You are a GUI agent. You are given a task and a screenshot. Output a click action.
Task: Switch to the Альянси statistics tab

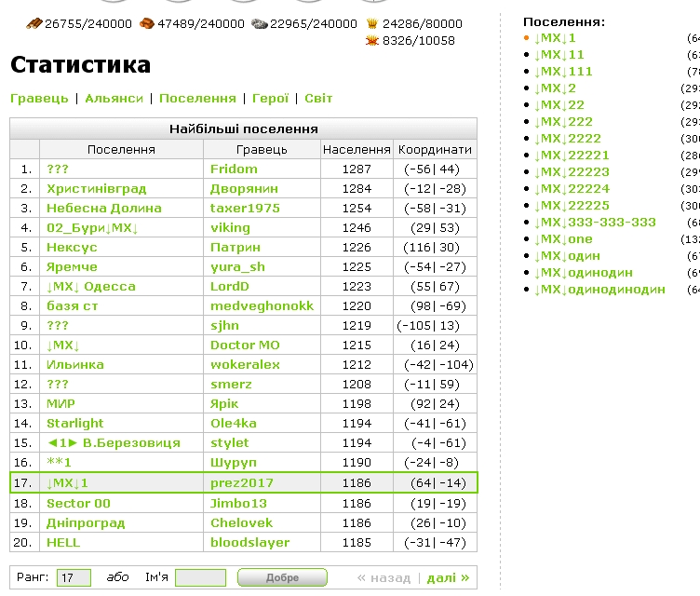coord(114,98)
